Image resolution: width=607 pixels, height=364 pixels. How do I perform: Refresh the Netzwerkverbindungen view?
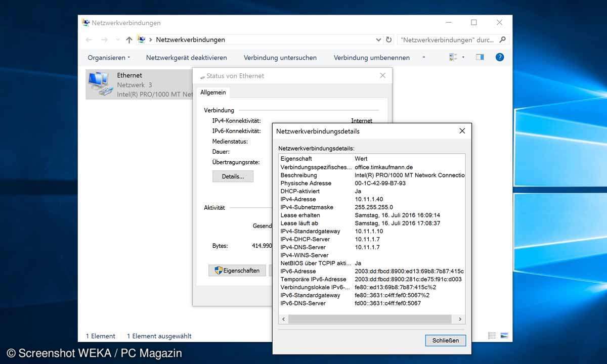pyautogui.click(x=388, y=39)
